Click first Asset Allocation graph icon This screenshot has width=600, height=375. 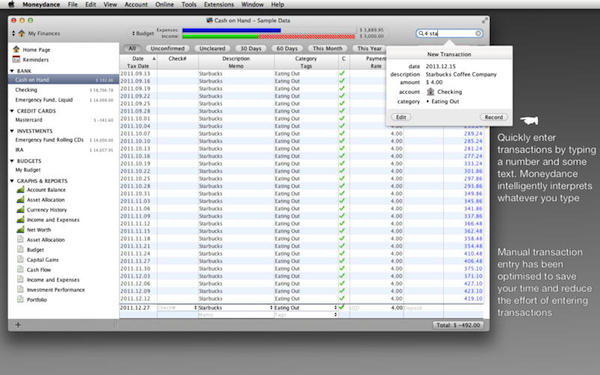20,199
